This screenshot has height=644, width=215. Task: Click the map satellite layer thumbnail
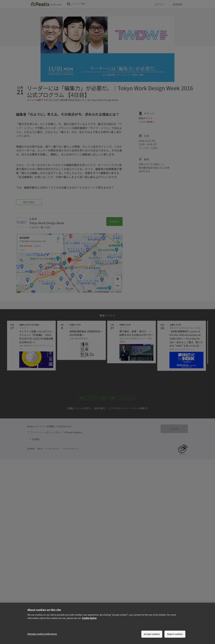click(x=21, y=288)
